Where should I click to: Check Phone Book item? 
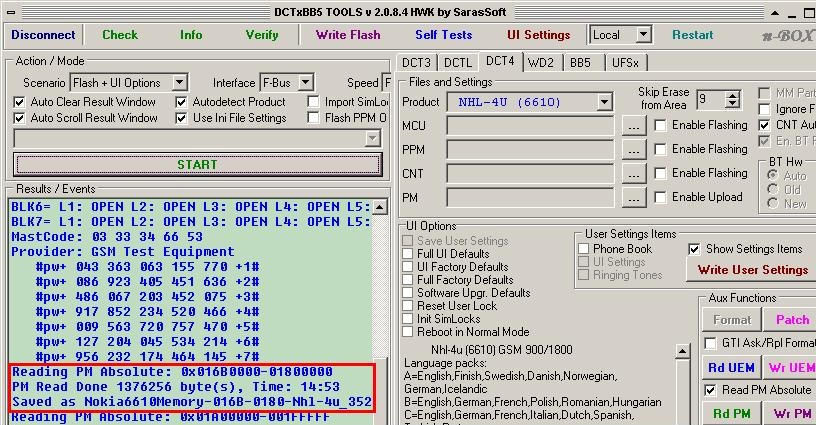pyautogui.click(x=584, y=249)
